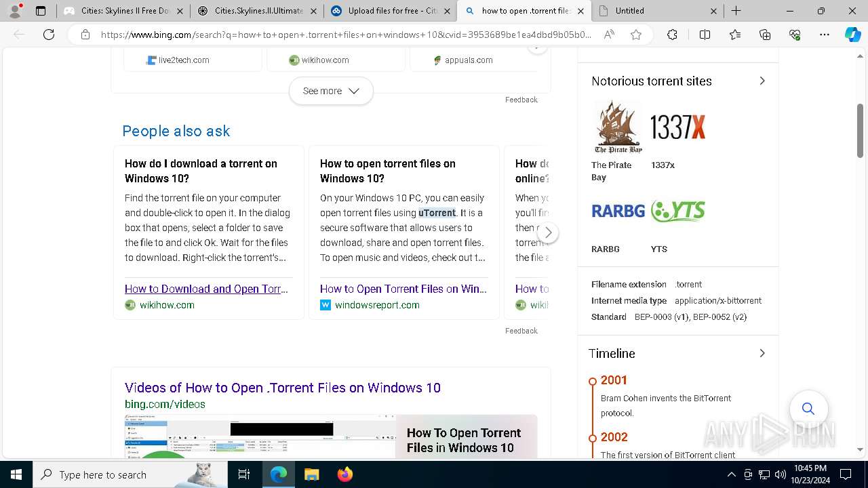The image size is (868, 488).
Task: Click Feedback next to See more
Action: pyautogui.click(x=521, y=100)
